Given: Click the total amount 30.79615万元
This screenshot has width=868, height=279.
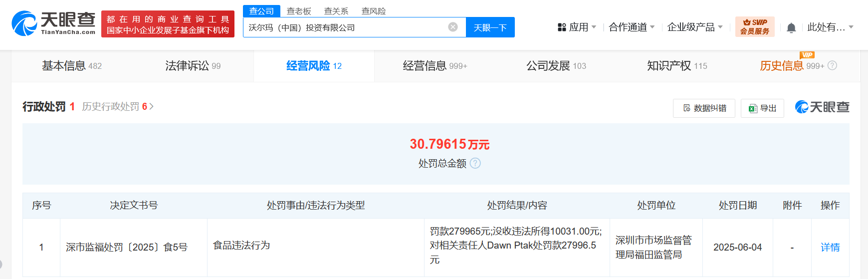Looking at the screenshot, I should tap(449, 144).
